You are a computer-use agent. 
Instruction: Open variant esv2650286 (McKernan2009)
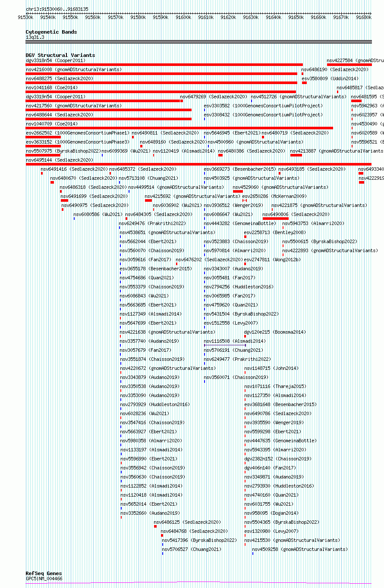[274, 196]
